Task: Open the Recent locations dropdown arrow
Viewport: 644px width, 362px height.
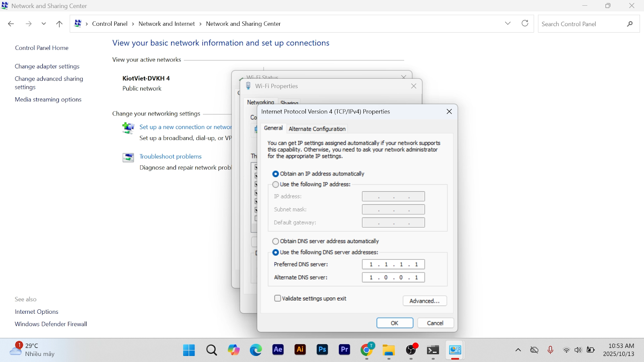Action: [44, 24]
